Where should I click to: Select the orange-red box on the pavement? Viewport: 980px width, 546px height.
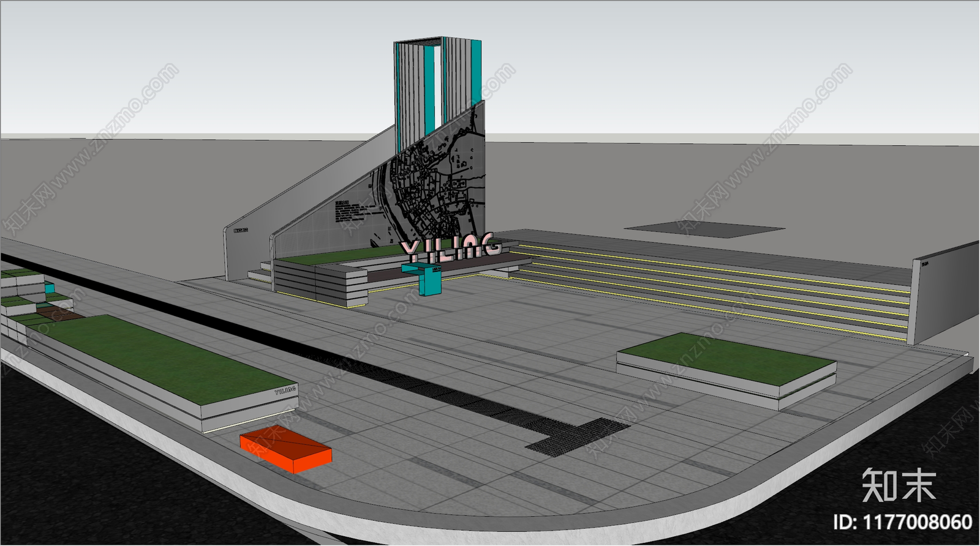point(285,449)
